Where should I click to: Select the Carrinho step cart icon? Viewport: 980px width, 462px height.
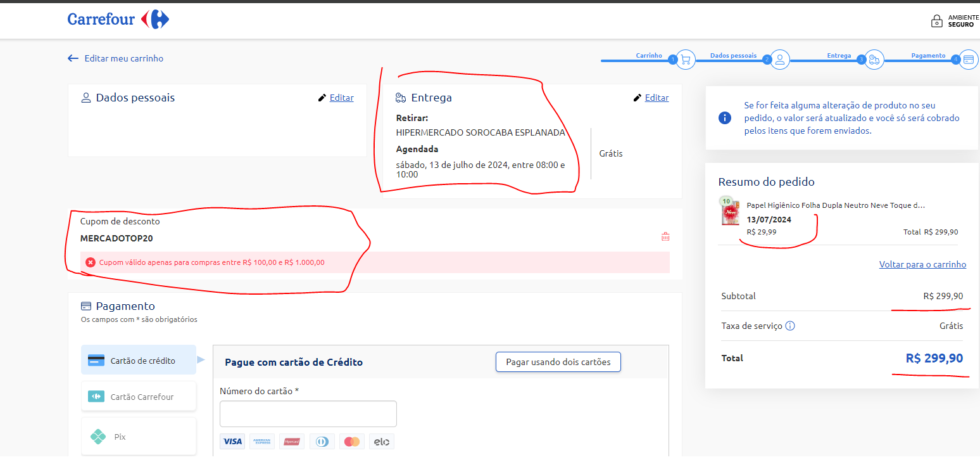tap(686, 60)
